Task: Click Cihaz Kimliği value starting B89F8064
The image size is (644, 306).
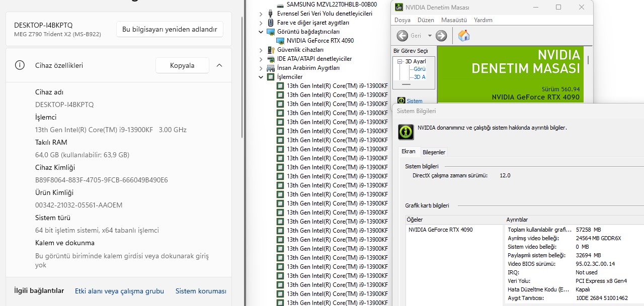Action: pyautogui.click(x=102, y=180)
